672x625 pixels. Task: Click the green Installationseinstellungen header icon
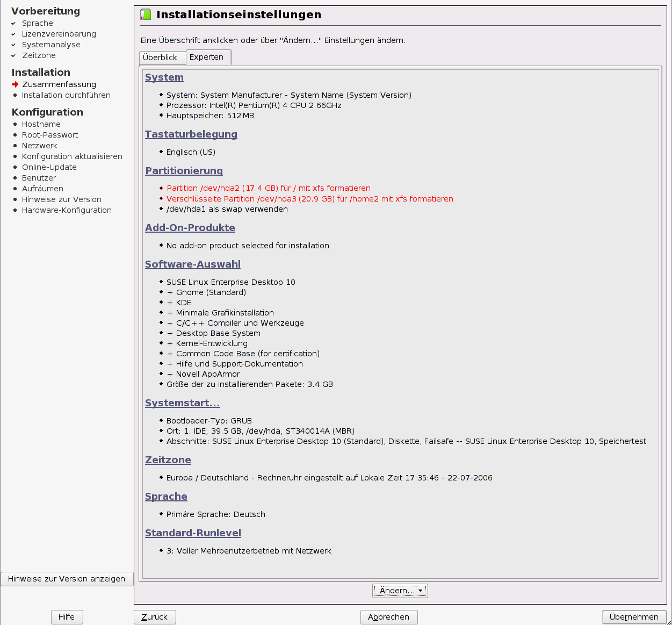tap(146, 15)
